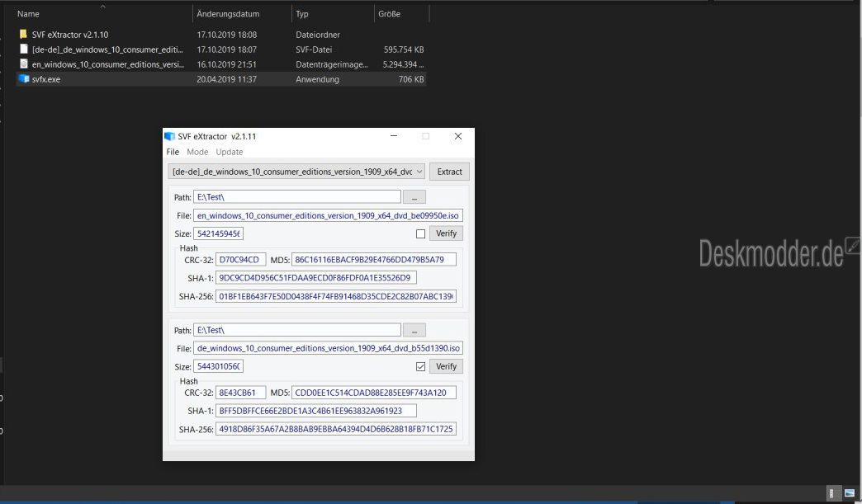
Task: Click the 5.294.394 size cell
Action: click(x=404, y=64)
